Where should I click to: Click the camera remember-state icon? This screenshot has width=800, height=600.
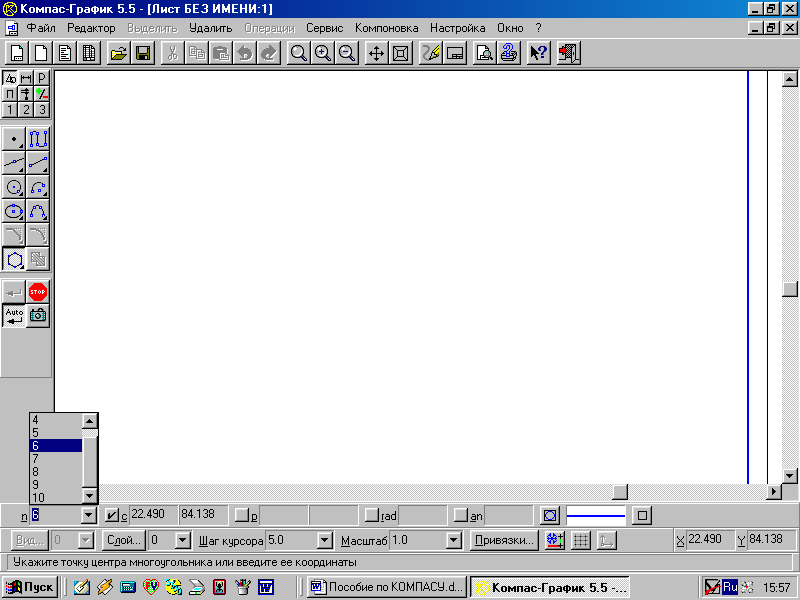click(38, 315)
